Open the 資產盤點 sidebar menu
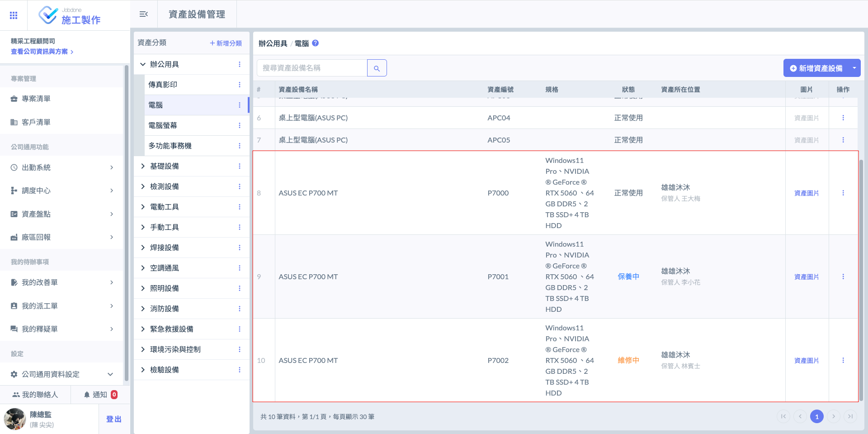The height and width of the screenshot is (434, 868). tap(61, 214)
